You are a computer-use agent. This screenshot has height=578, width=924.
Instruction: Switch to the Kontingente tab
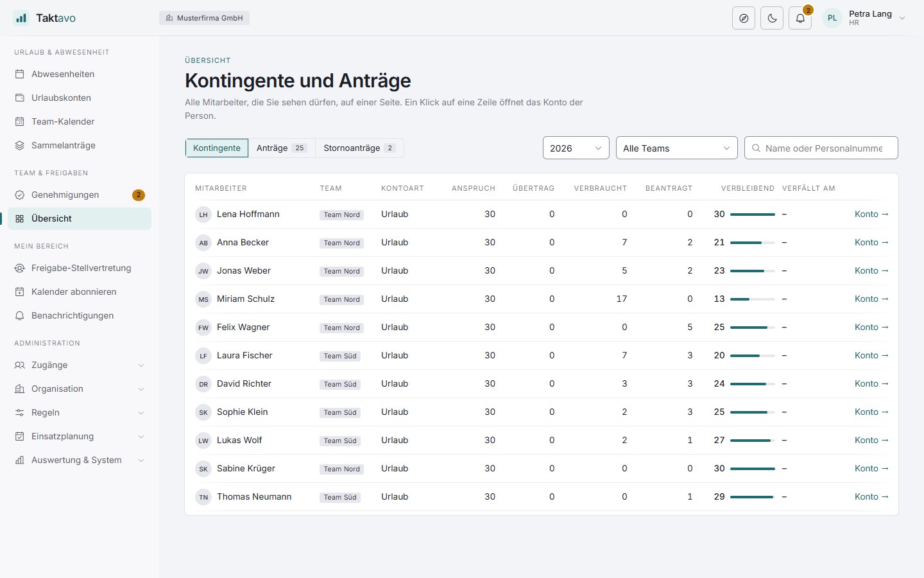217,148
